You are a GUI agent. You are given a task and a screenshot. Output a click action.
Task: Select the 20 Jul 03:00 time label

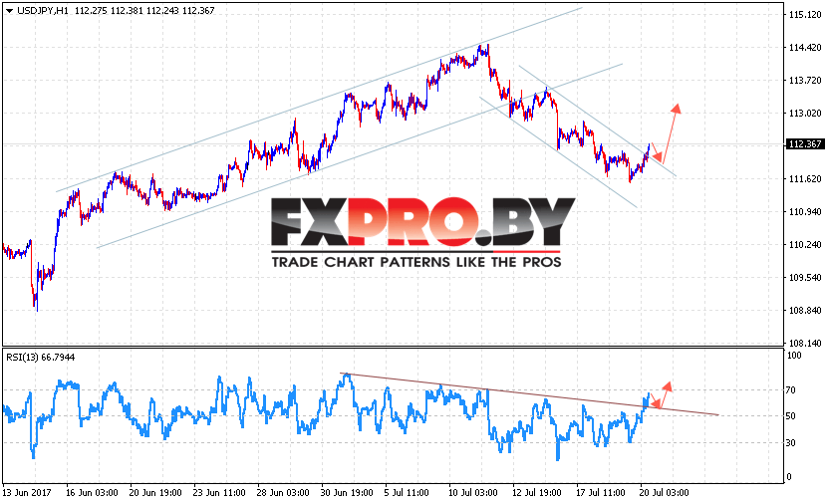[x=664, y=492]
